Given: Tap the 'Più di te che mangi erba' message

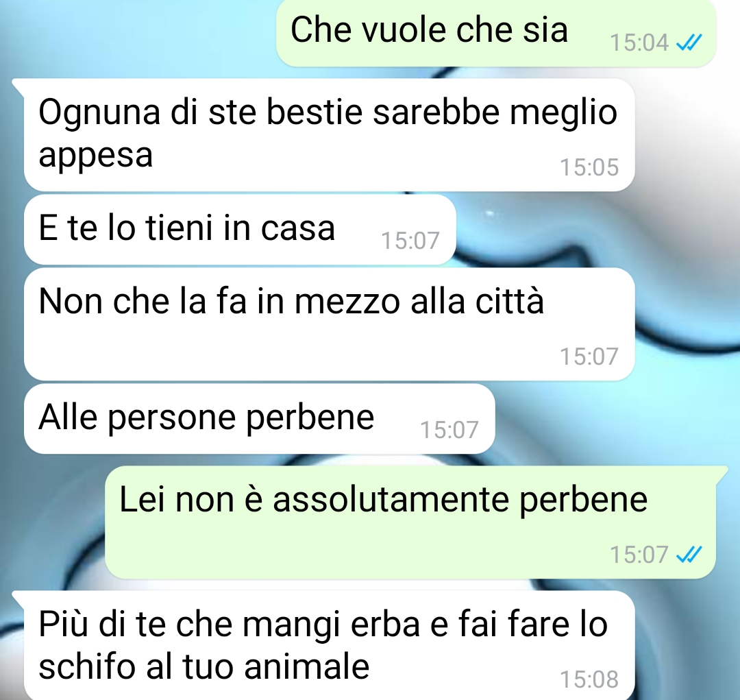Looking at the screenshot, I should [x=329, y=645].
